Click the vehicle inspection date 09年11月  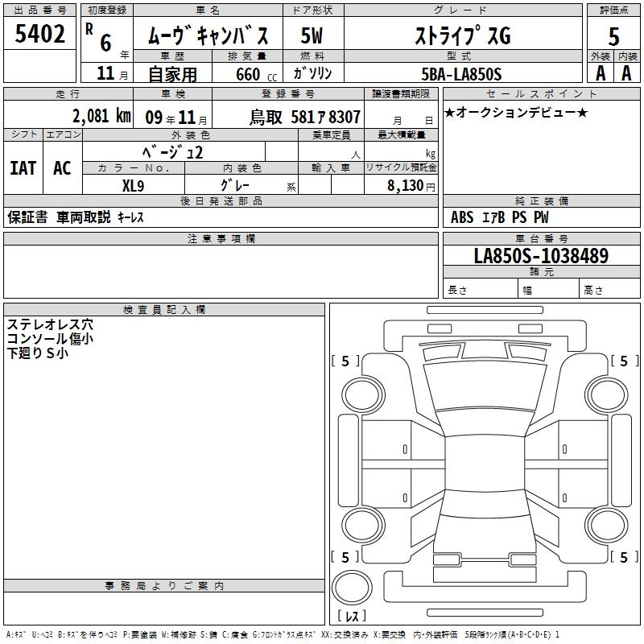point(176,118)
